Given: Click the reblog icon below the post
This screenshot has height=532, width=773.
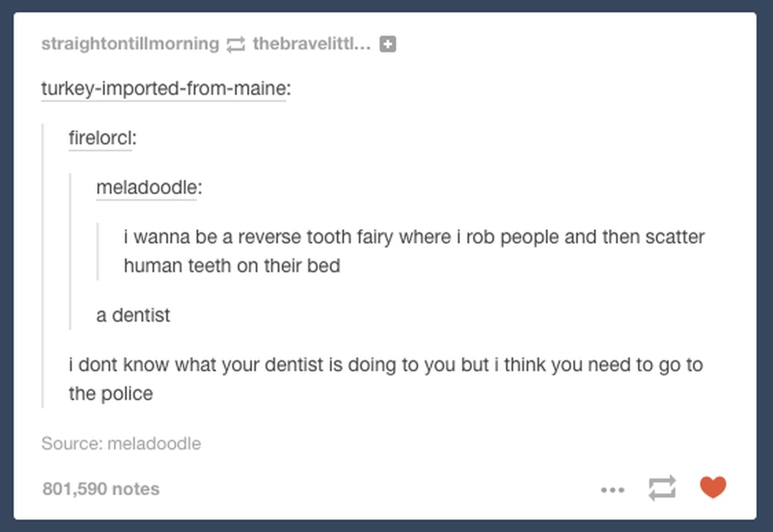Looking at the screenshot, I should [x=662, y=488].
